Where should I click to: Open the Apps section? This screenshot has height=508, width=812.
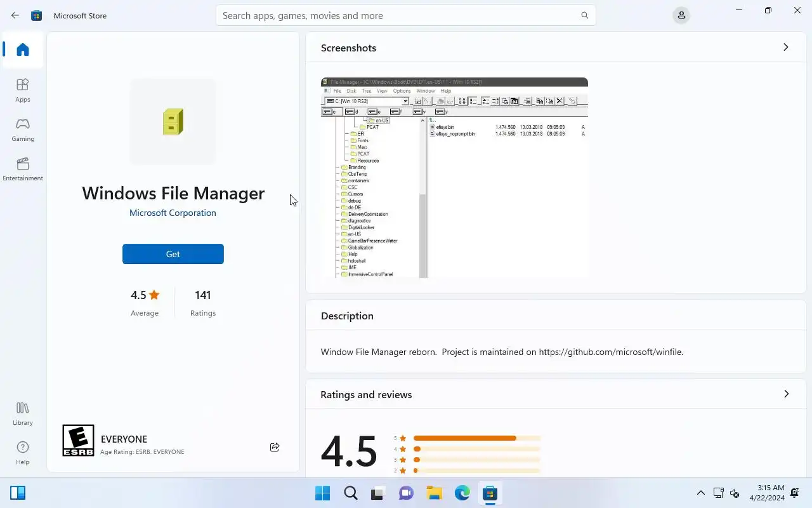[x=23, y=90]
